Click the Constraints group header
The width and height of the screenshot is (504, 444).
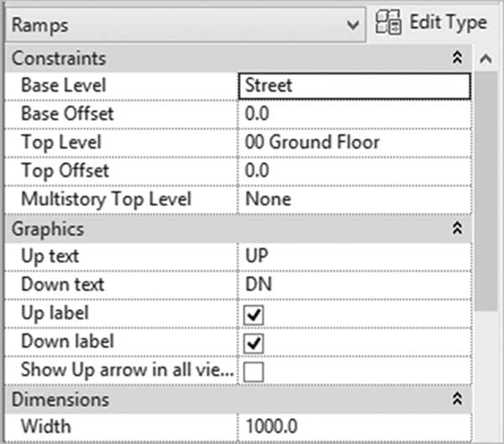239,58
